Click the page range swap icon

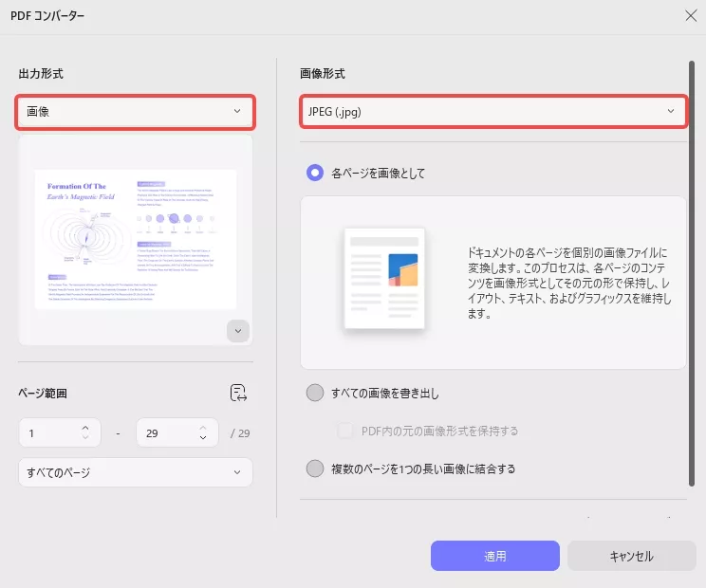tap(238, 393)
